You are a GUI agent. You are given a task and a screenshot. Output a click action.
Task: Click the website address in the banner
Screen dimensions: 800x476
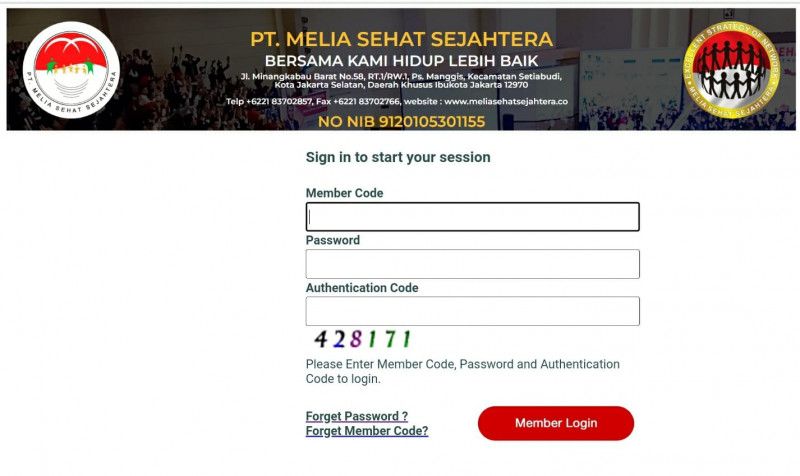pyautogui.click(x=506, y=101)
